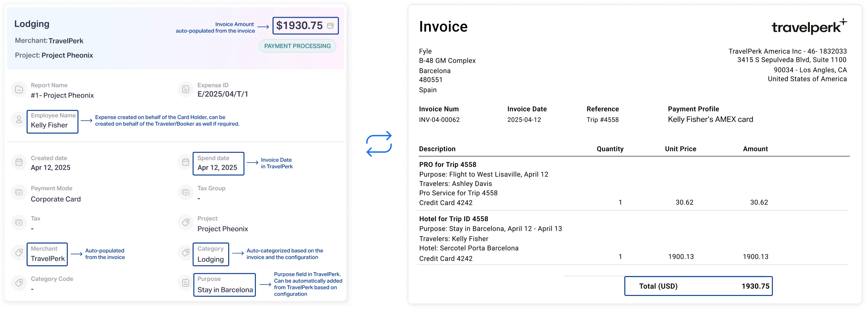Click the Travelers: Ashley Davis line

point(456,184)
